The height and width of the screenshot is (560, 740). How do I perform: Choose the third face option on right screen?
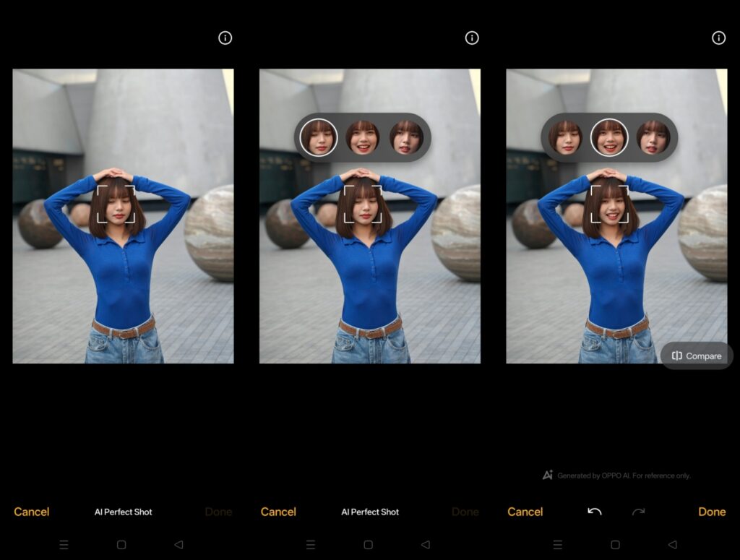click(653, 137)
